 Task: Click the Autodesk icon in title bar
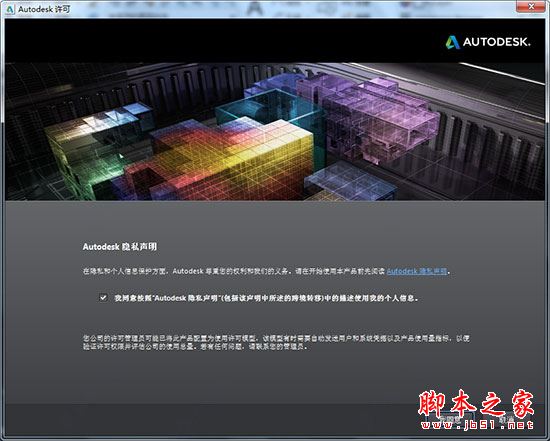coord(9,9)
